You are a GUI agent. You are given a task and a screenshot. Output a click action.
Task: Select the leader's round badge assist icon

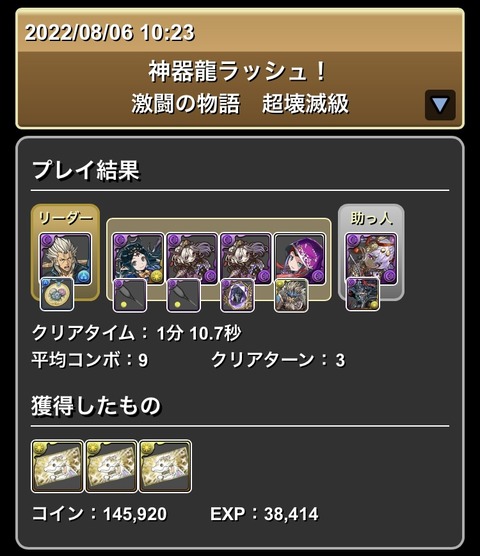(57, 294)
